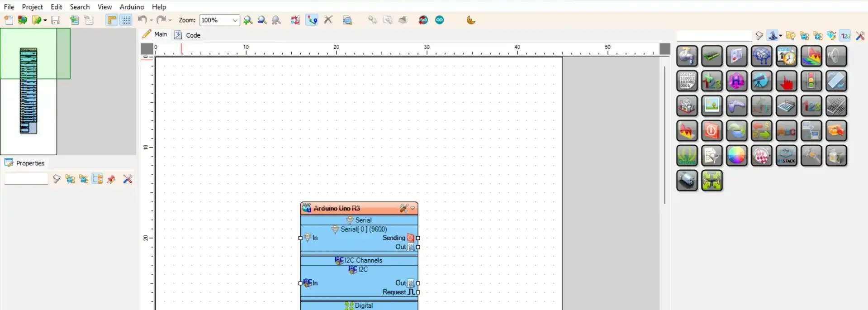Open the Edit menu
Viewport: 868px width, 310px height.
pyautogui.click(x=57, y=7)
